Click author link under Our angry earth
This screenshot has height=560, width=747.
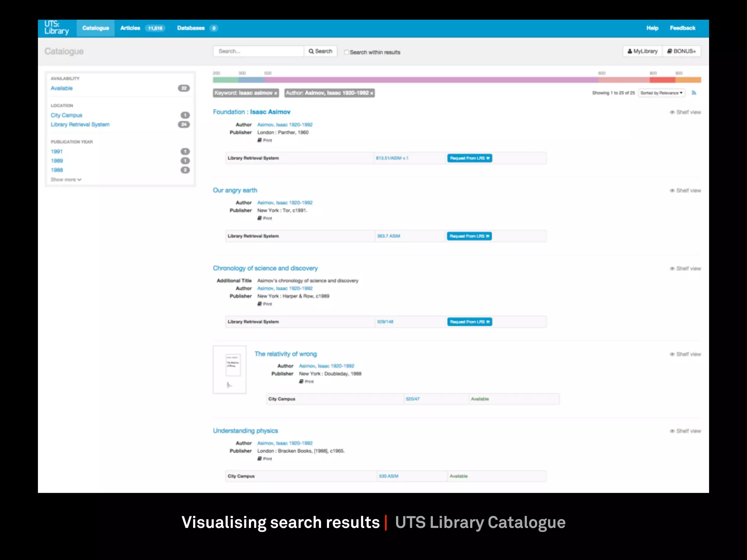pos(285,203)
